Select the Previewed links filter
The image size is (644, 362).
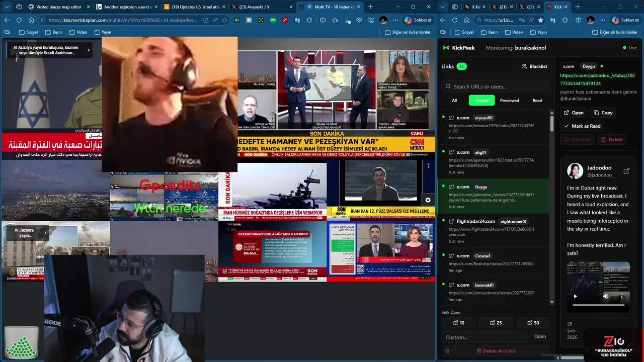pyautogui.click(x=509, y=101)
